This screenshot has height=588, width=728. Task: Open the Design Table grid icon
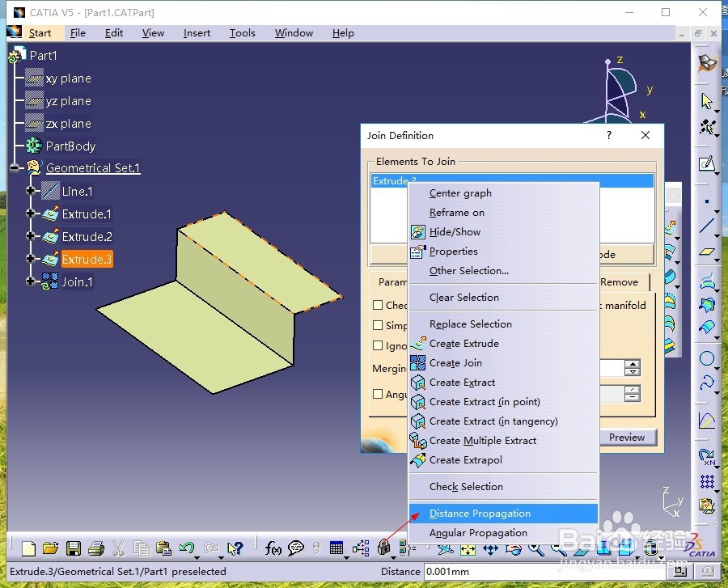pyautogui.click(x=336, y=548)
